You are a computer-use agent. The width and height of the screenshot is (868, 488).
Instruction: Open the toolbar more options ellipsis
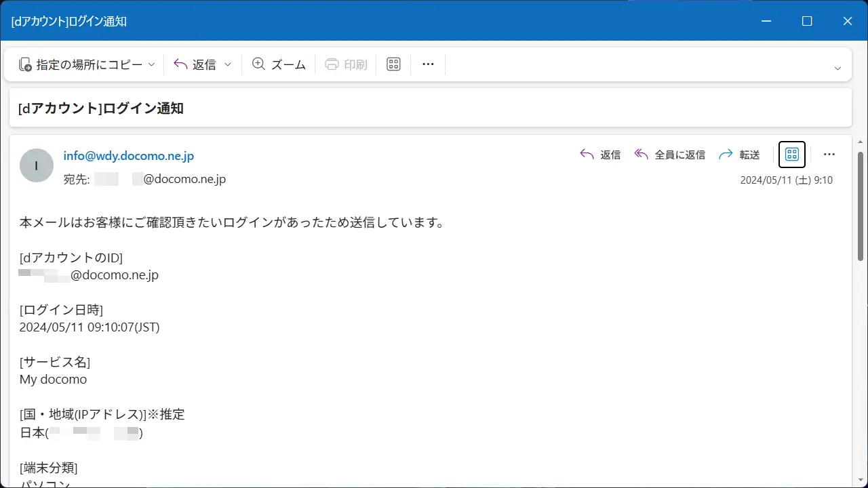428,64
